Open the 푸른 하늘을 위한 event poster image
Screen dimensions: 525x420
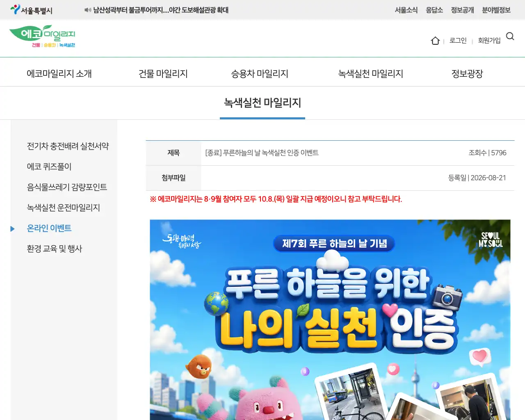pos(330,320)
